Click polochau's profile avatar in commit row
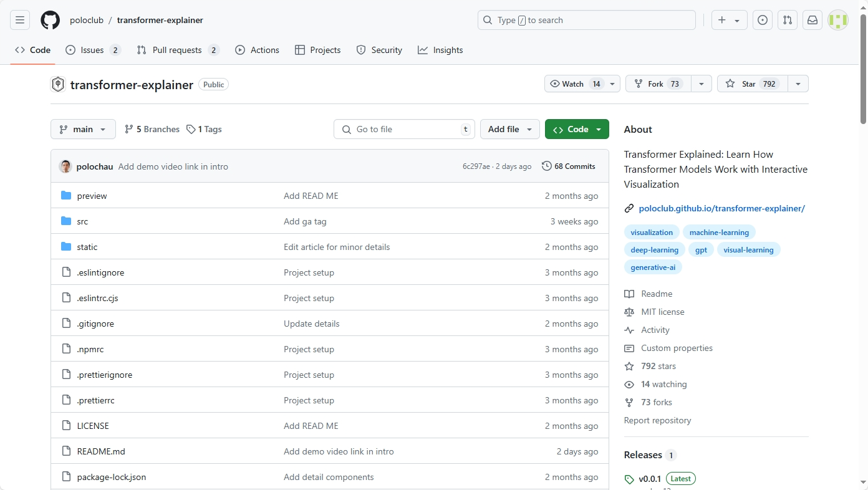This screenshot has height=490, width=868. (65, 166)
